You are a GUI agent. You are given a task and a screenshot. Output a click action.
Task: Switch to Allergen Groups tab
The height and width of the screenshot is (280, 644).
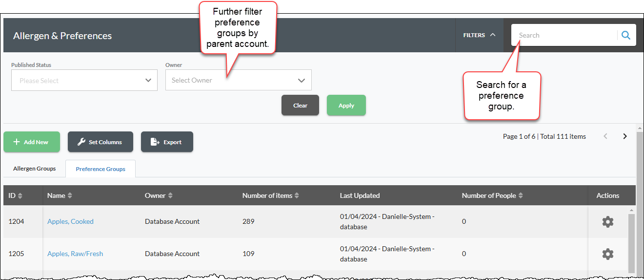[35, 169]
